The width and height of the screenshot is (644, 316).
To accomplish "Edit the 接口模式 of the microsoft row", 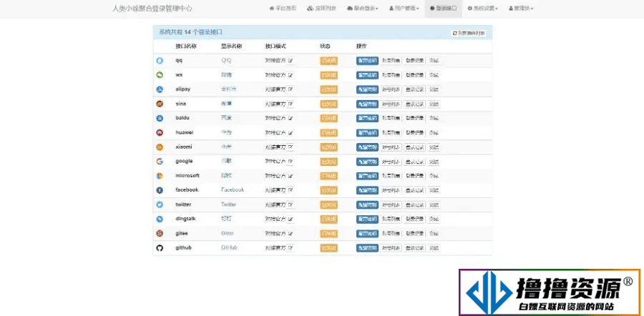I will click(x=291, y=176).
